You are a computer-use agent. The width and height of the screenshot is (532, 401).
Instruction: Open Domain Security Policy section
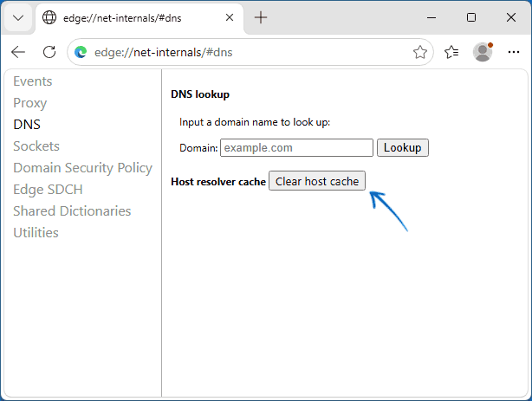[x=83, y=168]
